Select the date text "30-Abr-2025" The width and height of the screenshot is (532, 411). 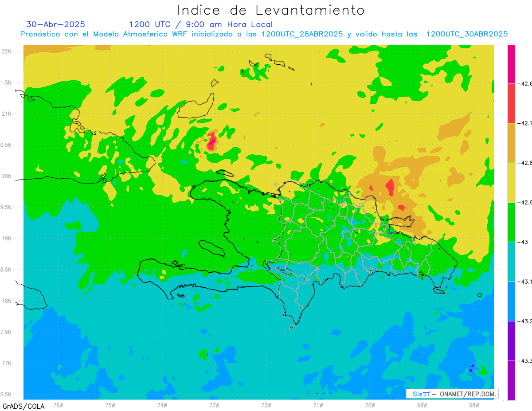coord(56,24)
